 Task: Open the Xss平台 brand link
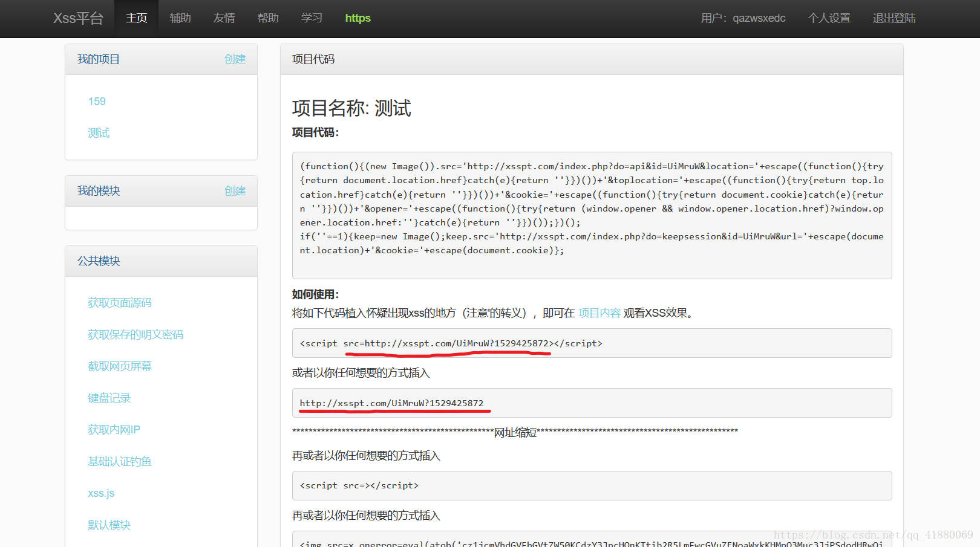[x=78, y=18]
